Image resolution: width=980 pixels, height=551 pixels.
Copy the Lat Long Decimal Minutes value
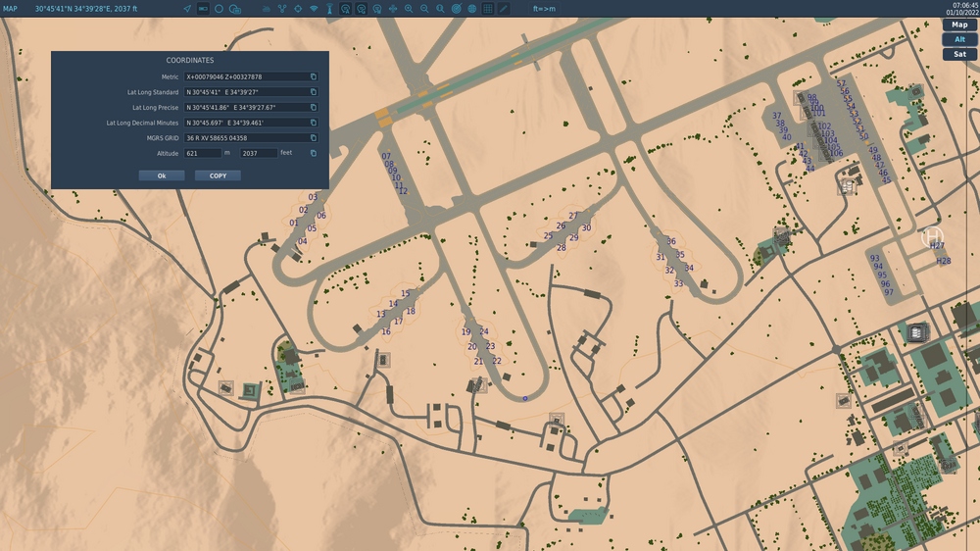click(314, 123)
